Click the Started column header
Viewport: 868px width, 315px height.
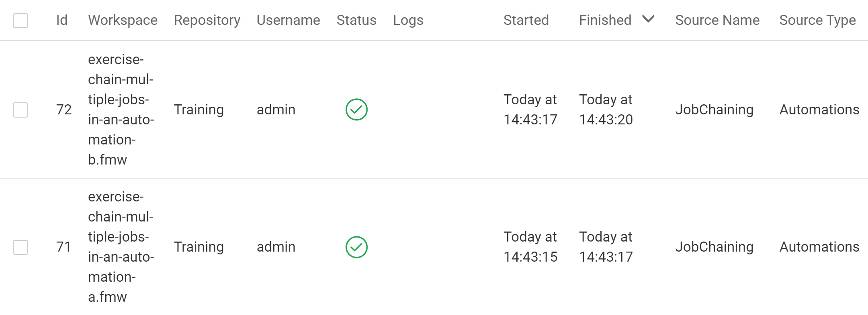[x=526, y=20]
